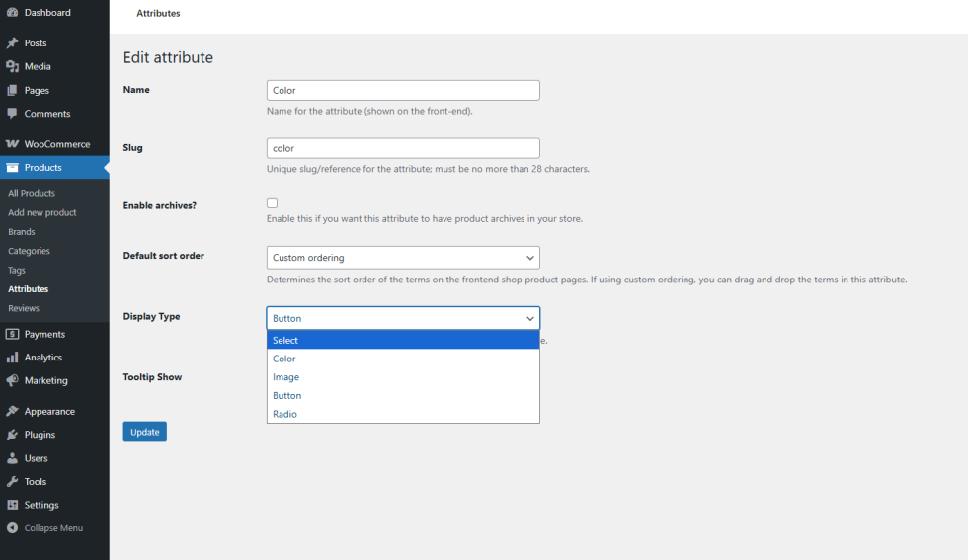Choose Color from Display Type options
The image size is (968, 560).
[284, 359]
